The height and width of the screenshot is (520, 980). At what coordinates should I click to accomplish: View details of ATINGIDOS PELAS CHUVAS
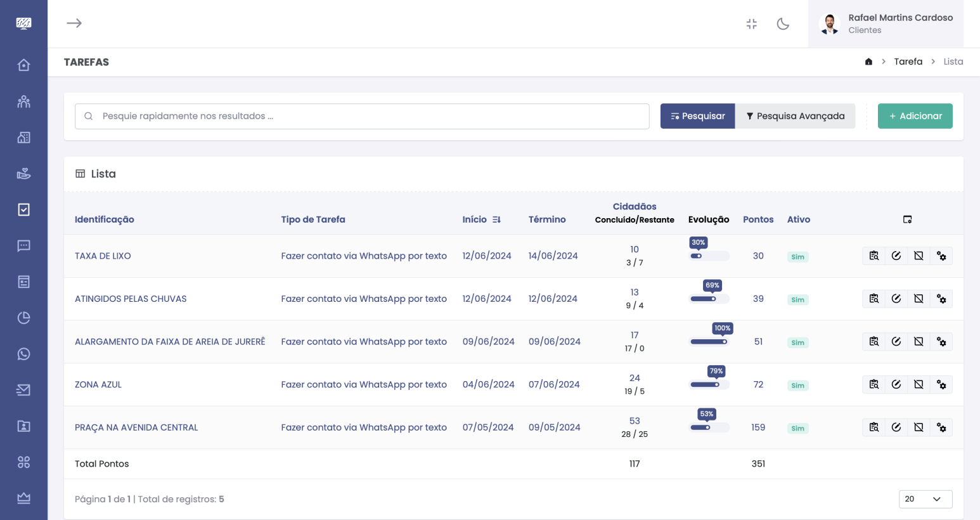874,299
